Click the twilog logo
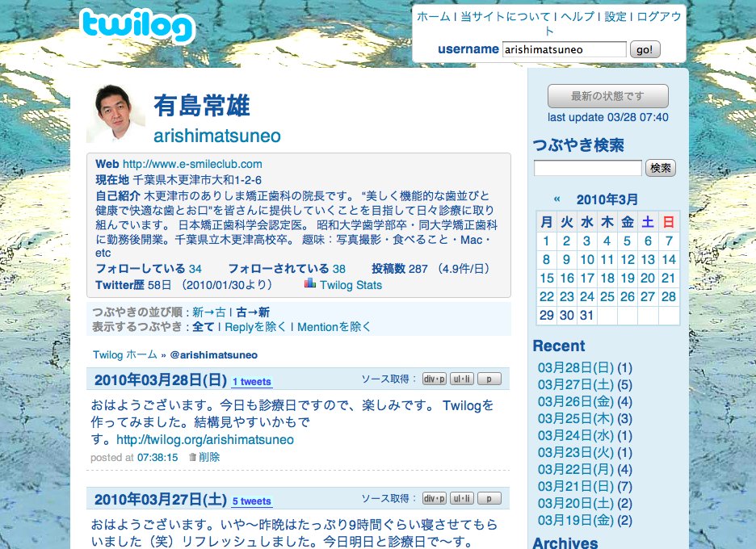Viewport: 756px width, 549px height. [x=137, y=26]
